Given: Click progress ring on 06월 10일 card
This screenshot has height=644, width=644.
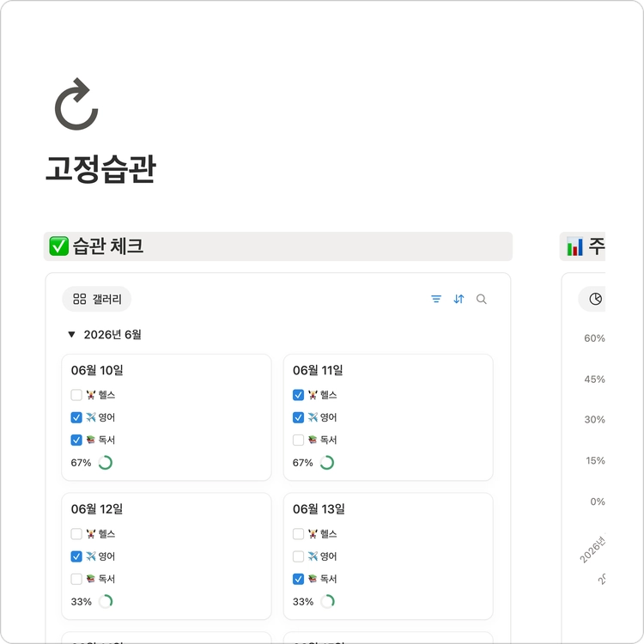Looking at the screenshot, I should tap(105, 463).
